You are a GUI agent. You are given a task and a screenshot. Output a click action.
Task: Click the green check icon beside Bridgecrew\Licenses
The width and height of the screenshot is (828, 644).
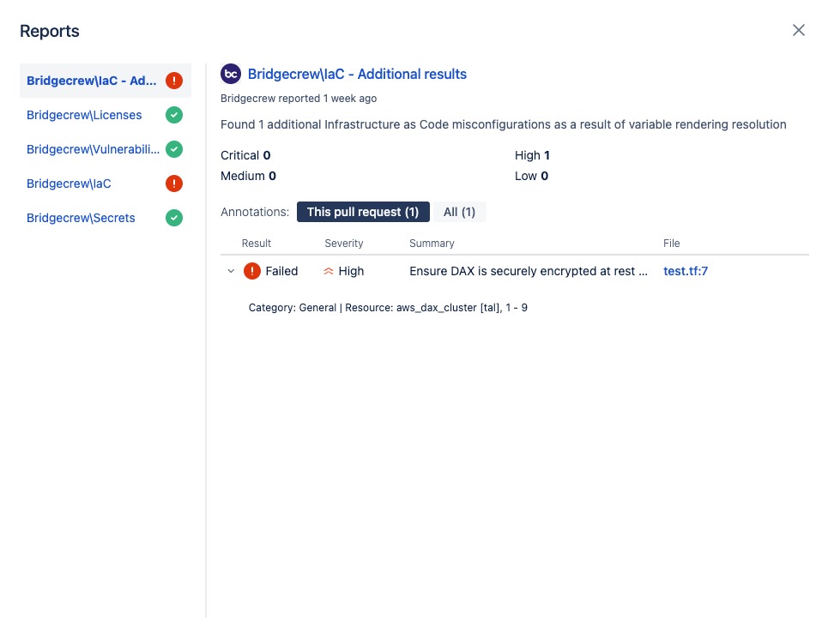click(x=174, y=115)
